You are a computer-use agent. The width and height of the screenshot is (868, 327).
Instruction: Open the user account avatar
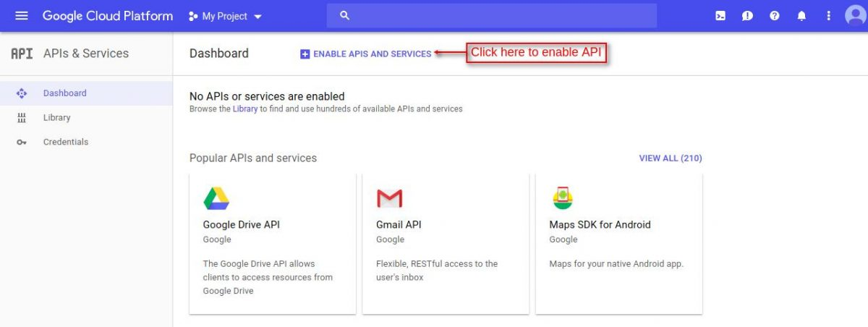coord(855,16)
